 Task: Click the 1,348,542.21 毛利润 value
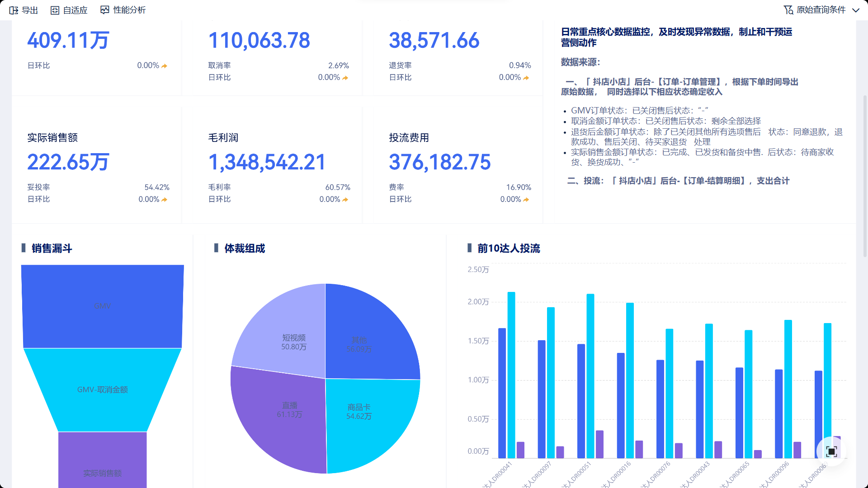click(x=267, y=162)
